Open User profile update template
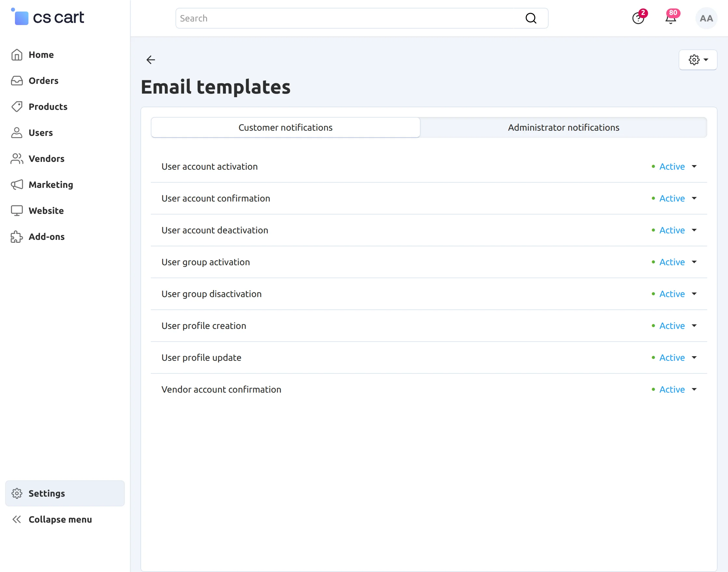Screen dimensions: 728x572 [201, 357]
